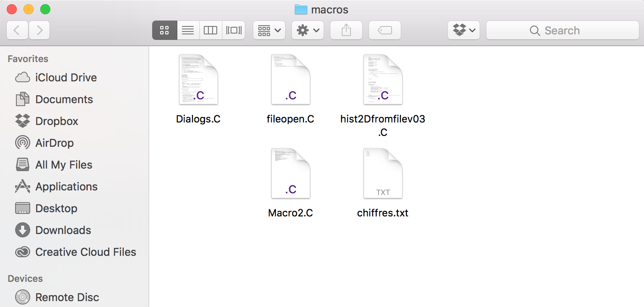Click the Edit Tags icon
Image resolution: width=644 pixels, height=307 pixels.
tap(385, 30)
